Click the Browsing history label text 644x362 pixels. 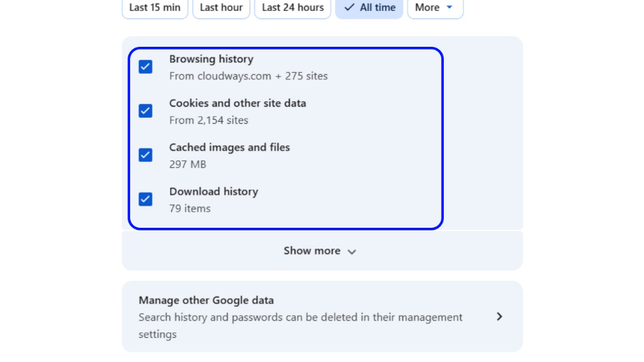point(211,59)
